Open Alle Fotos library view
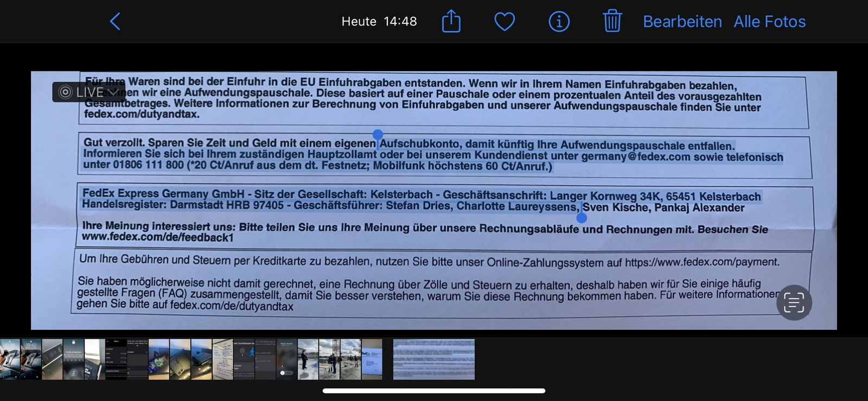 click(769, 22)
